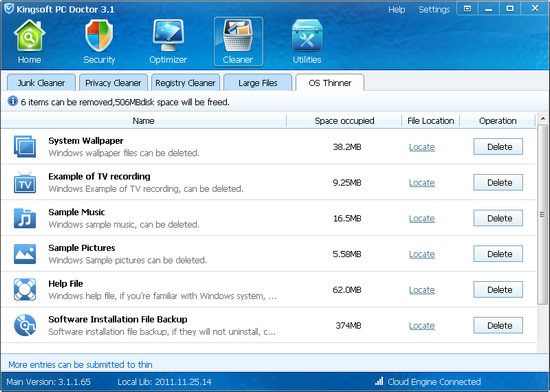Click the Operation column header

tap(497, 121)
